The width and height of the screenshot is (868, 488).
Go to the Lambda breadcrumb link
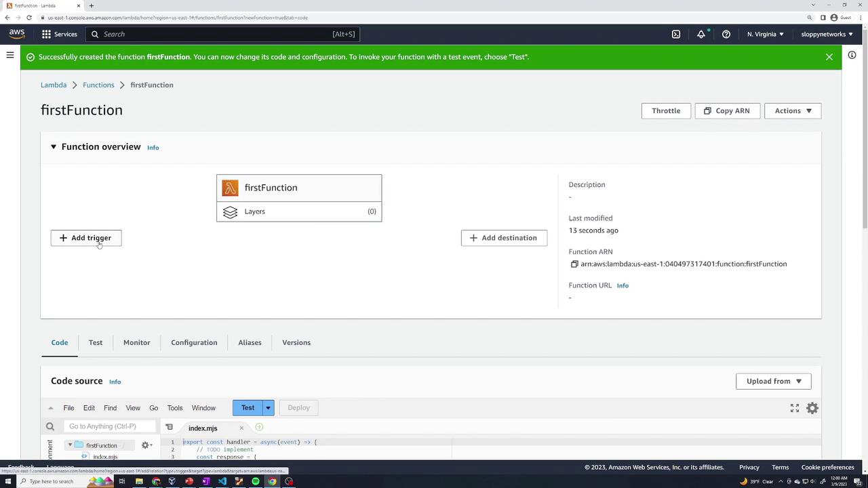tap(54, 85)
